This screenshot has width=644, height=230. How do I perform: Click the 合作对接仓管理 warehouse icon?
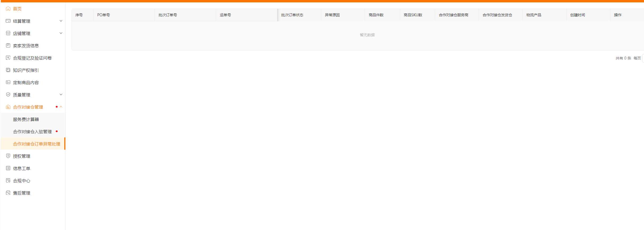8,107
